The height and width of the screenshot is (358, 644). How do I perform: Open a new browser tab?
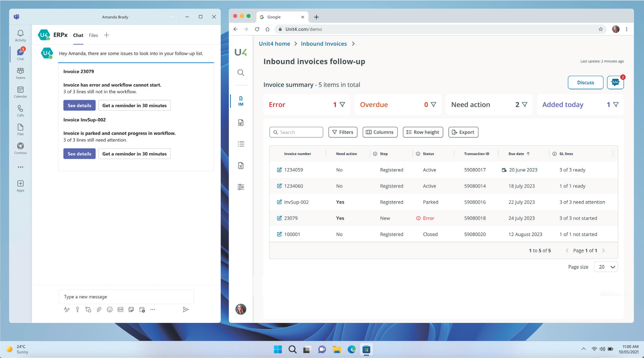[316, 17]
